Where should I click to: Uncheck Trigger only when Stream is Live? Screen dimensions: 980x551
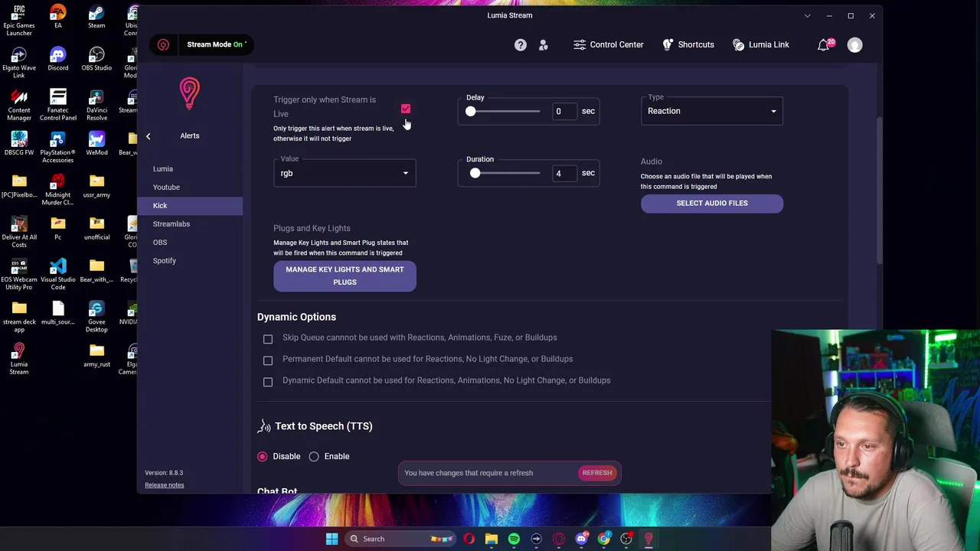pos(406,109)
